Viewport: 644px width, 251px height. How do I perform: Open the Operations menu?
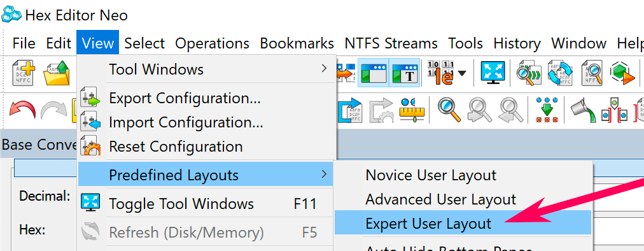213,43
